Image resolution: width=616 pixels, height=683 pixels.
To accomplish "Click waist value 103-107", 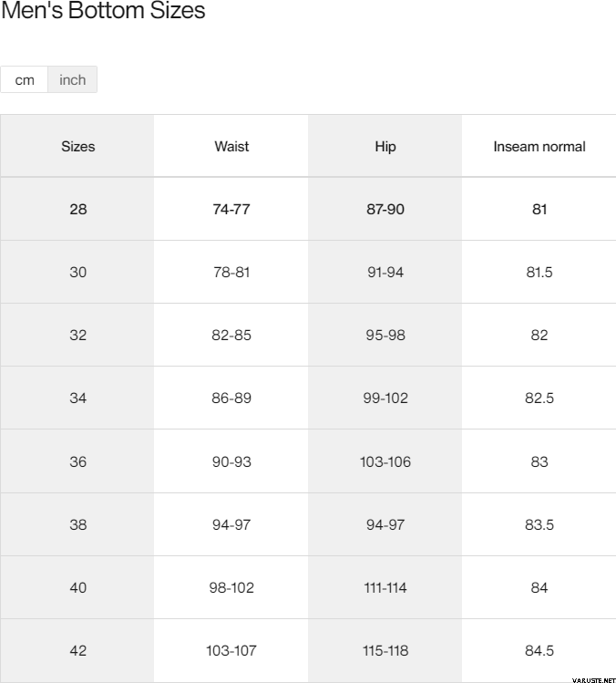I will click(231, 650).
